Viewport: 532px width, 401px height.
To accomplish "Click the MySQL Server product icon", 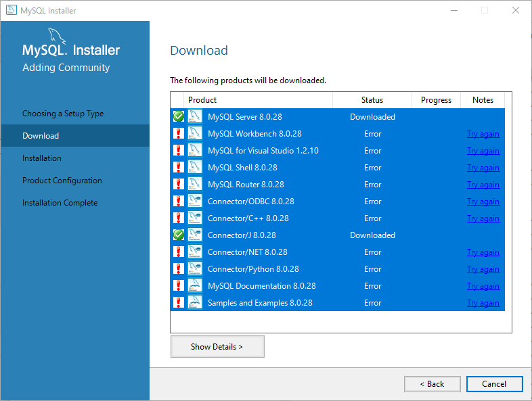I will pos(195,116).
